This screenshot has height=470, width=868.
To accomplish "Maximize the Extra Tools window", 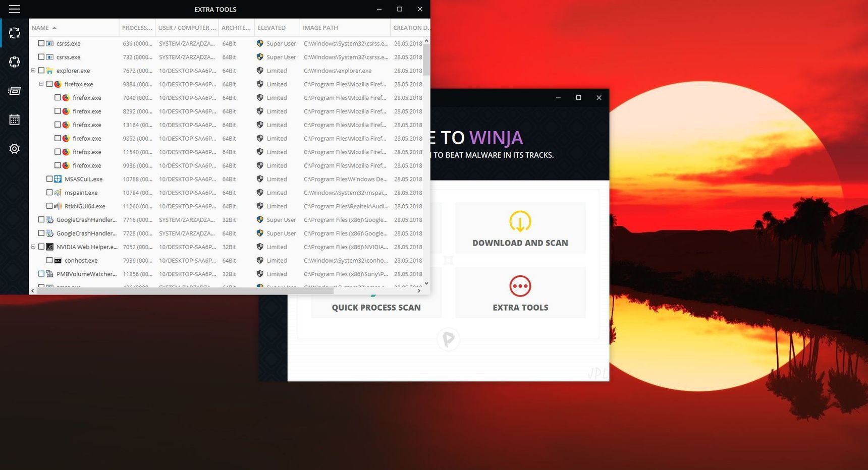I will click(400, 9).
